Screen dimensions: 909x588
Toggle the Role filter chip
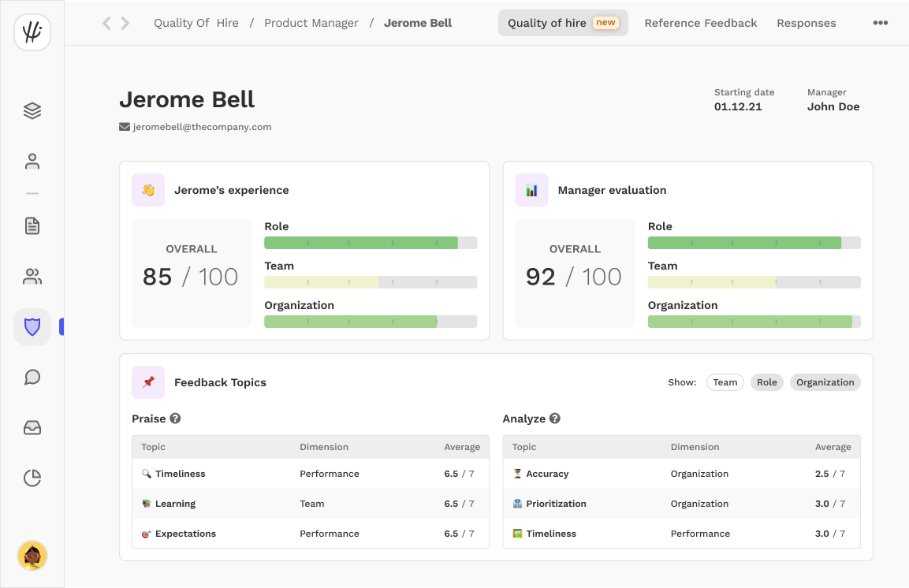click(766, 382)
